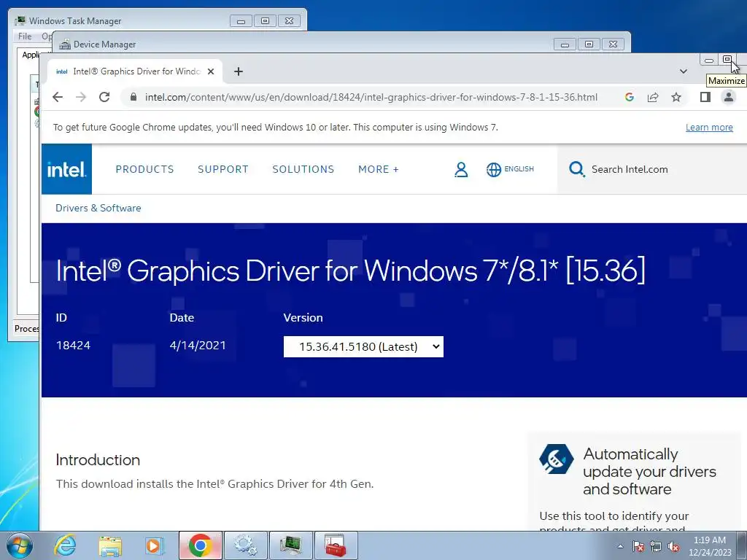Click the Chrome taskbar button
The width and height of the screenshot is (747, 560).
pyautogui.click(x=201, y=545)
